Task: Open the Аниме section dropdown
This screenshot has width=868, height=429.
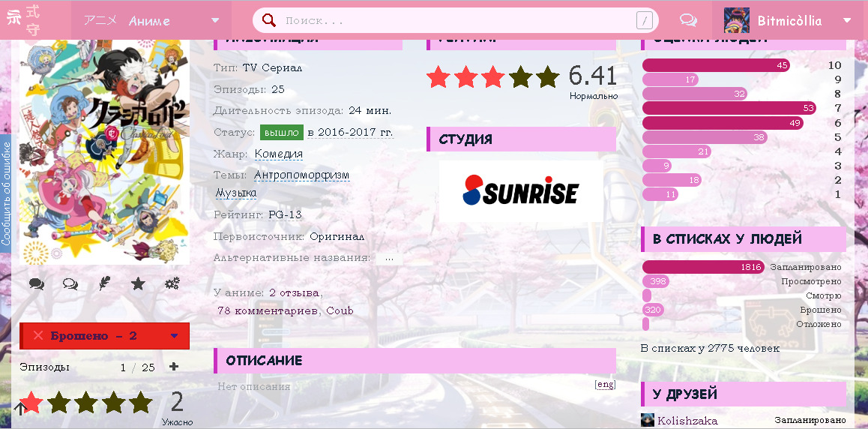Action: click(215, 21)
